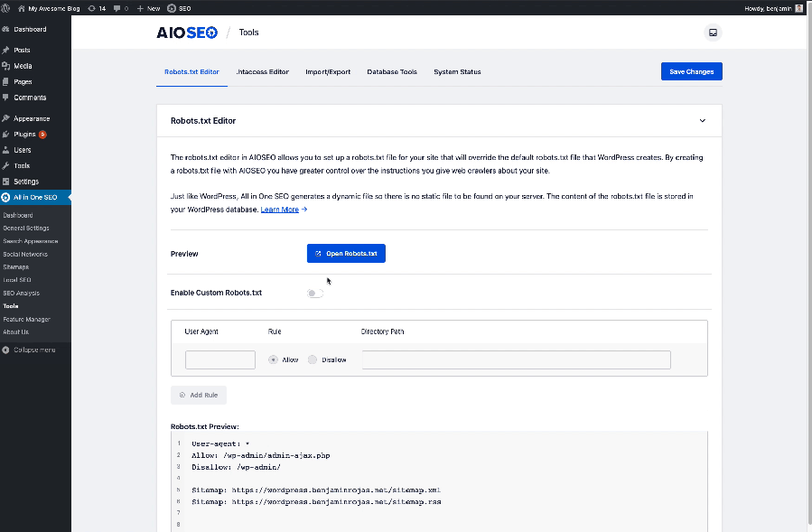
Task: Select the Allow rule radio button
Action: [273, 359]
